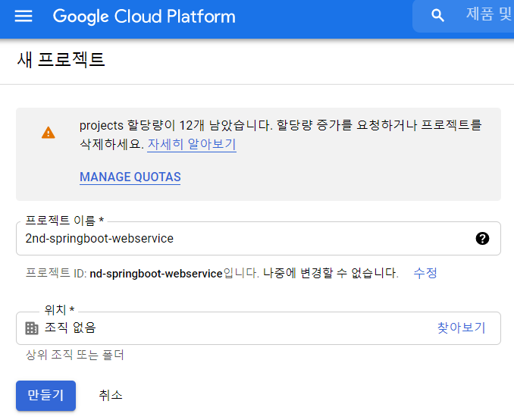
Task: Click the Google Cloud Platform logo
Action: pos(144,16)
